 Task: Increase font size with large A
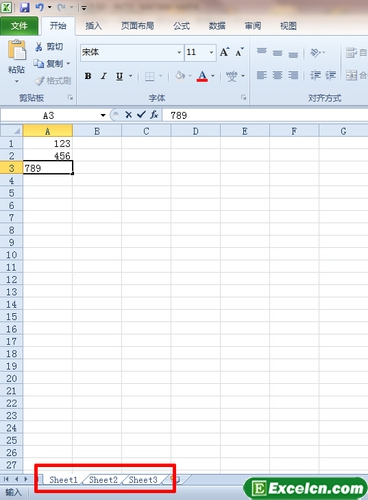point(225,52)
